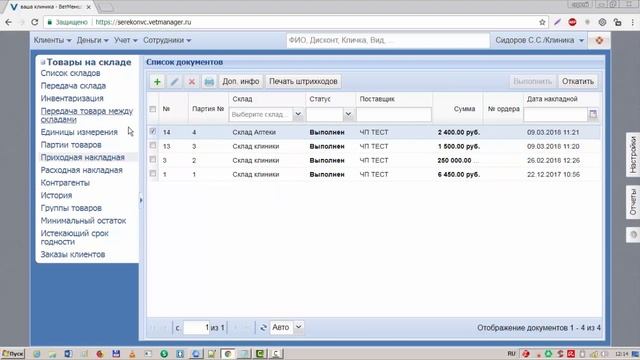Select the row with sum 250 000.00
Viewport: 640px width, 360px height.
373,160
